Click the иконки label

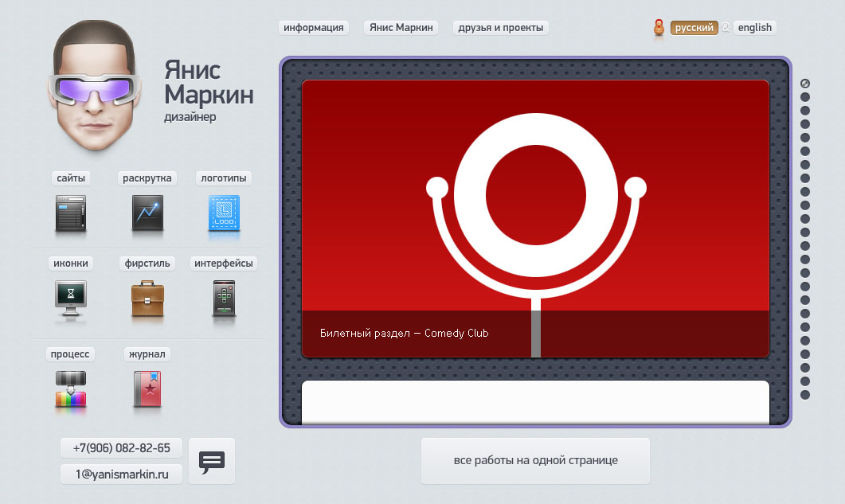pos(71,263)
